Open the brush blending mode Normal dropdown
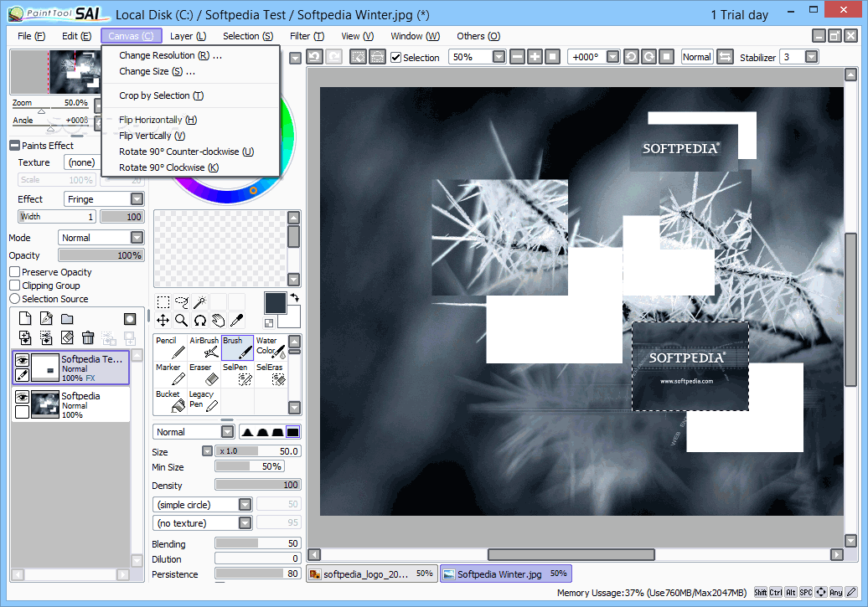868x607 pixels. pyautogui.click(x=228, y=431)
